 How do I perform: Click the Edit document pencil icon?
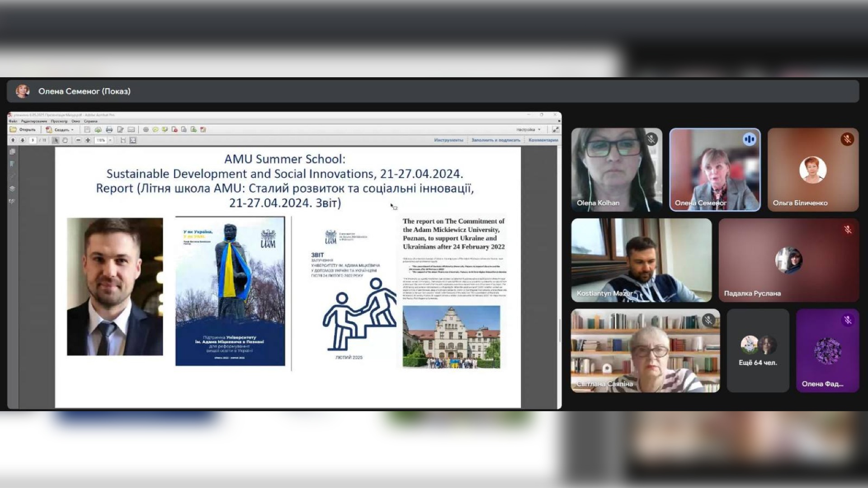(x=120, y=130)
